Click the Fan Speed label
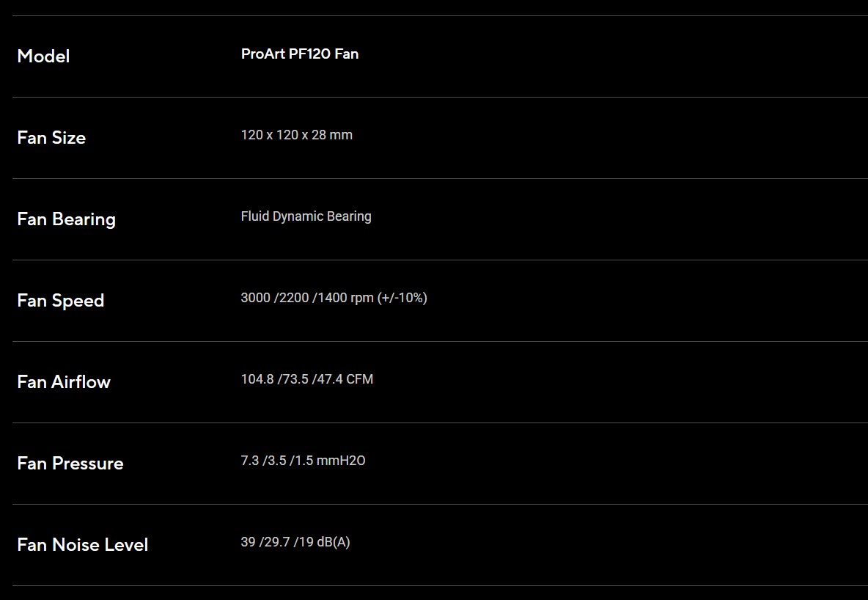This screenshot has height=600, width=868. 60,301
